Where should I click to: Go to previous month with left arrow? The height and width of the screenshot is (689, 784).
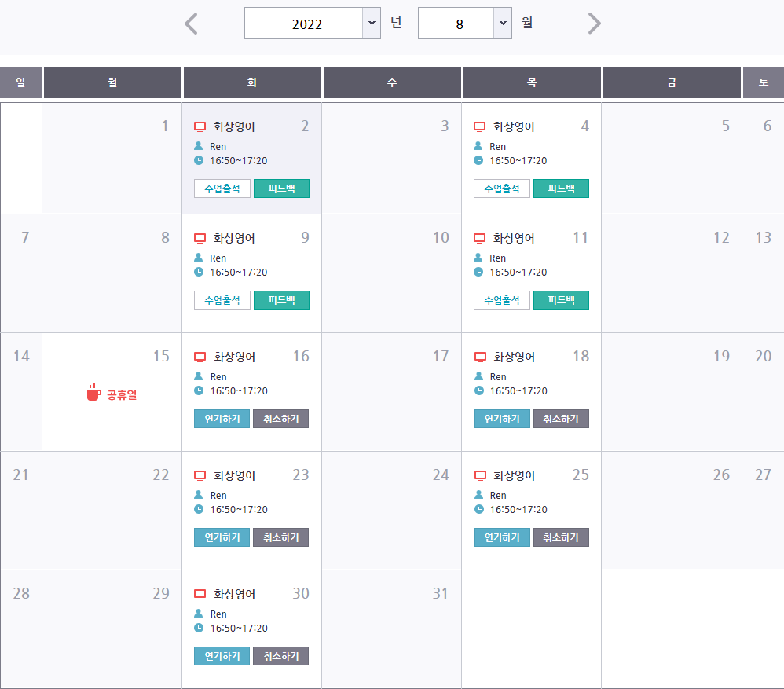pos(192,24)
